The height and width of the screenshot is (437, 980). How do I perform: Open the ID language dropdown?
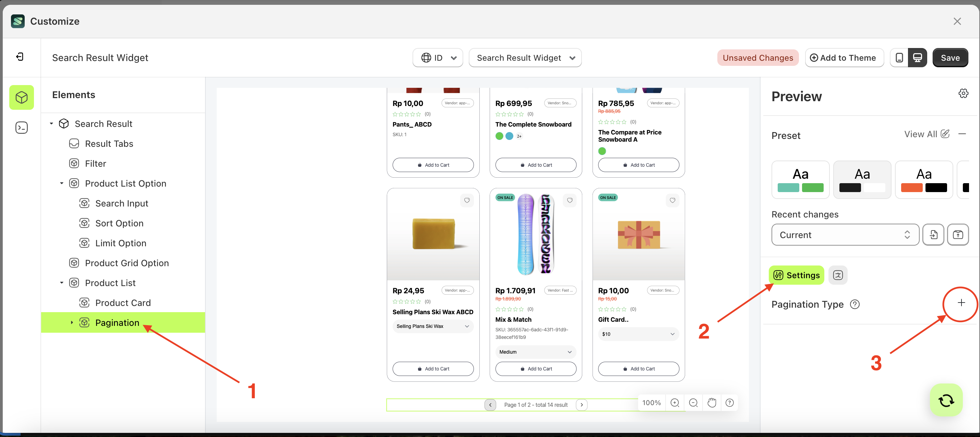pos(438,58)
